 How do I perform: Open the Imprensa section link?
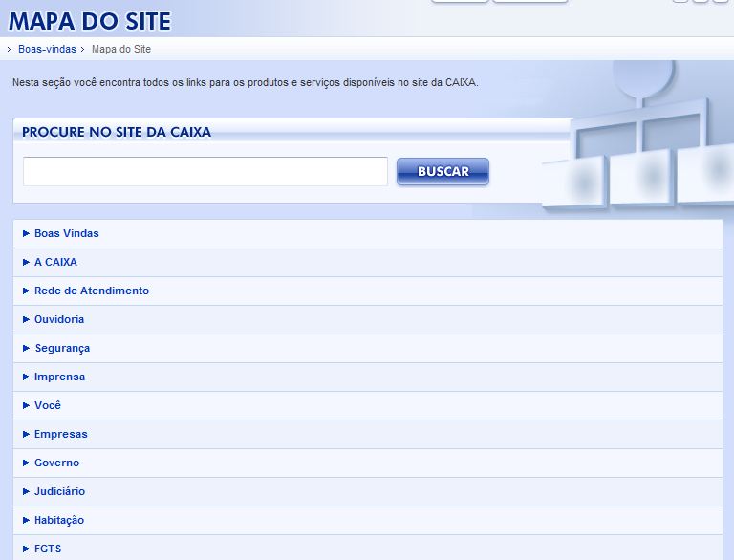coord(59,377)
